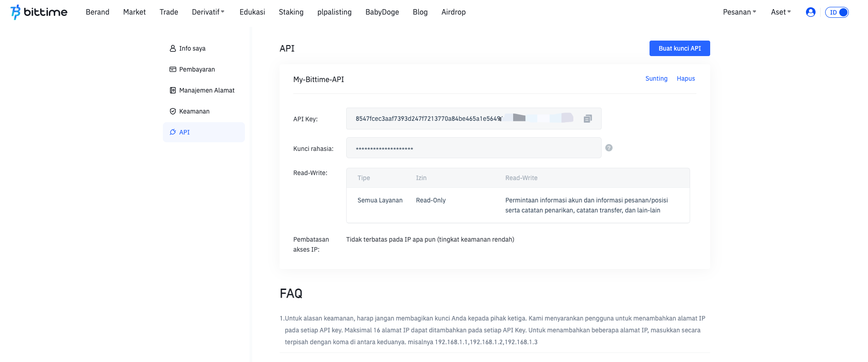Expand the Aset dropdown
Screen dimensions: 868x362
781,12
